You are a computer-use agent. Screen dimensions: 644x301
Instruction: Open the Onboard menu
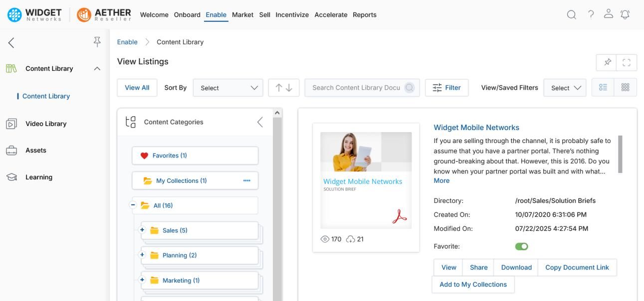[x=187, y=15]
